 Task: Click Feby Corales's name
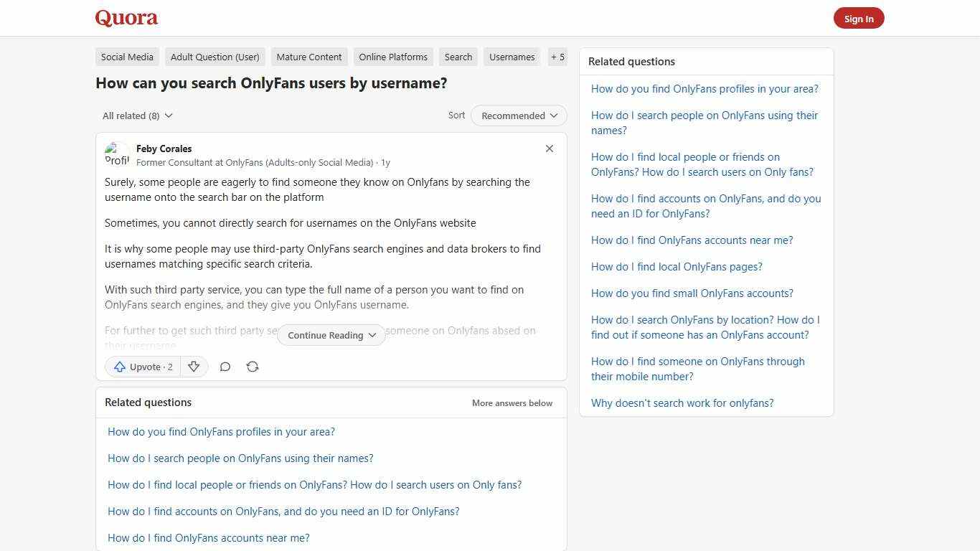click(x=164, y=149)
